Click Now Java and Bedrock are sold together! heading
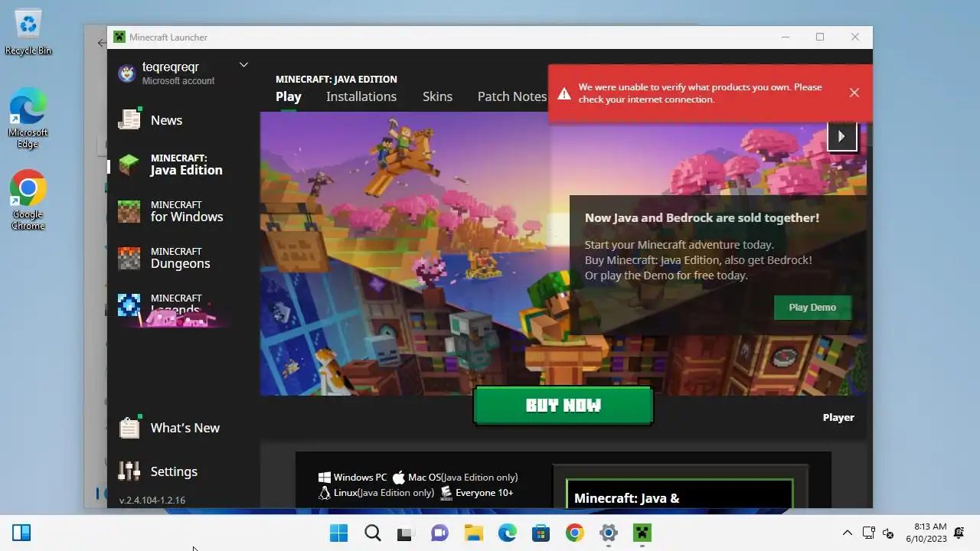 pos(702,217)
